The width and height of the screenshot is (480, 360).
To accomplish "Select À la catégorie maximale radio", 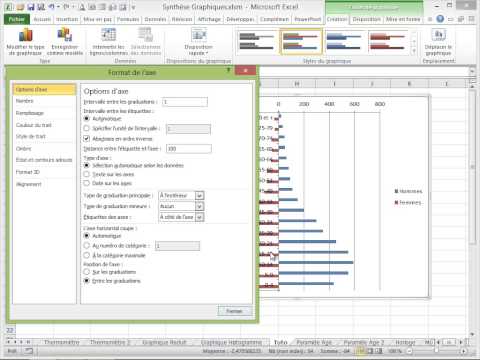I will [x=87, y=255].
